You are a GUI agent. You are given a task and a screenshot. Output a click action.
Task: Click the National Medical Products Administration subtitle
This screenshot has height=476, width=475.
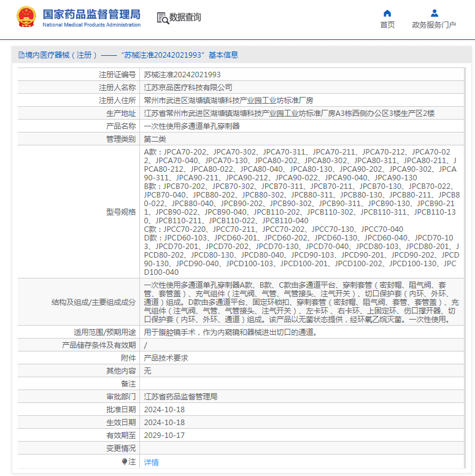click(x=91, y=25)
